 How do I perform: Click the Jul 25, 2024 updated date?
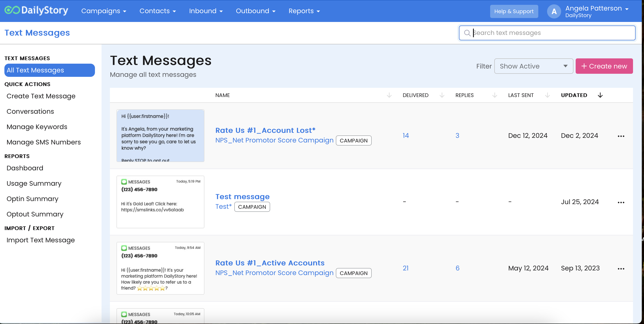pos(580,202)
